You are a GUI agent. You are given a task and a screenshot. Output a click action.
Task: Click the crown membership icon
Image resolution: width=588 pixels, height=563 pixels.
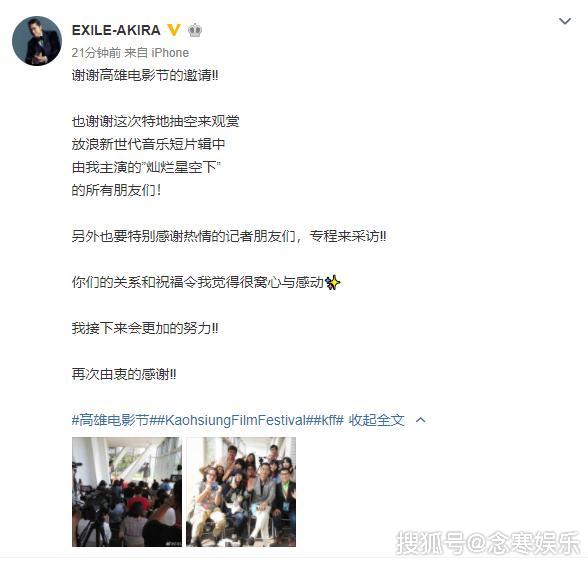(x=195, y=30)
